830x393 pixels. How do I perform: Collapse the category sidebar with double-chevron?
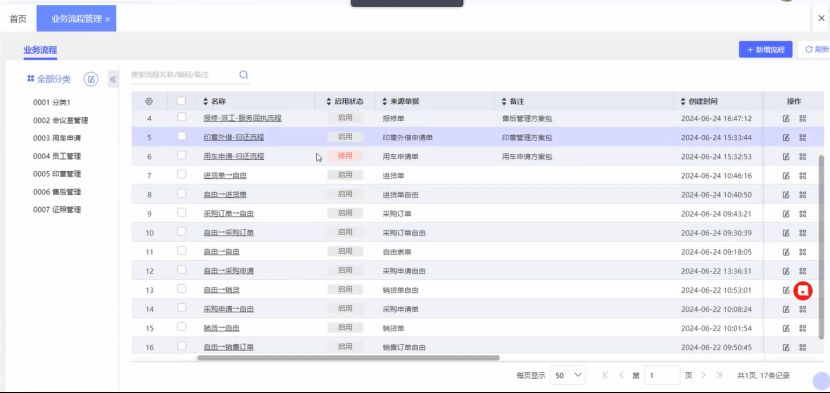[113, 79]
